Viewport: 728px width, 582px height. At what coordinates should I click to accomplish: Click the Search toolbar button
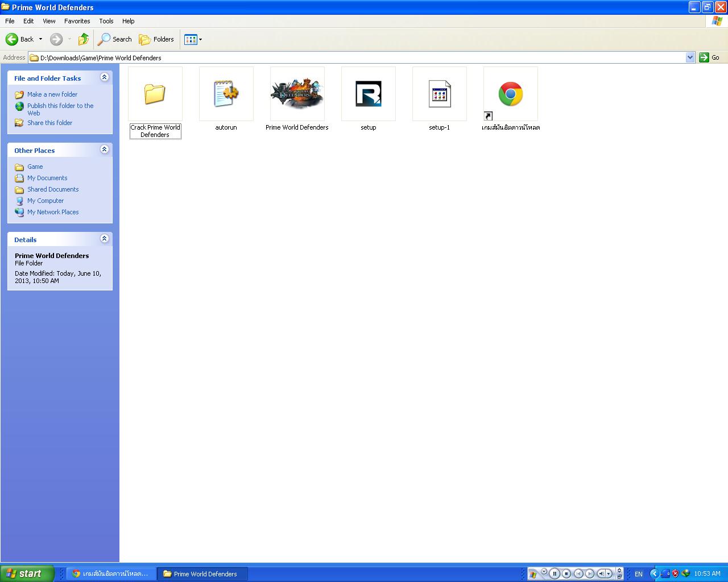pyautogui.click(x=114, y=39)
